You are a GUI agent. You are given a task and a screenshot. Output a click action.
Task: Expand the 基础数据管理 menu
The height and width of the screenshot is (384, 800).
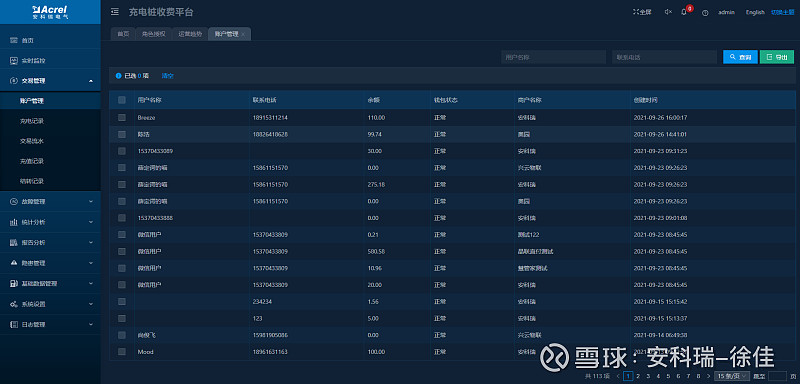click(x=91, y=284)
